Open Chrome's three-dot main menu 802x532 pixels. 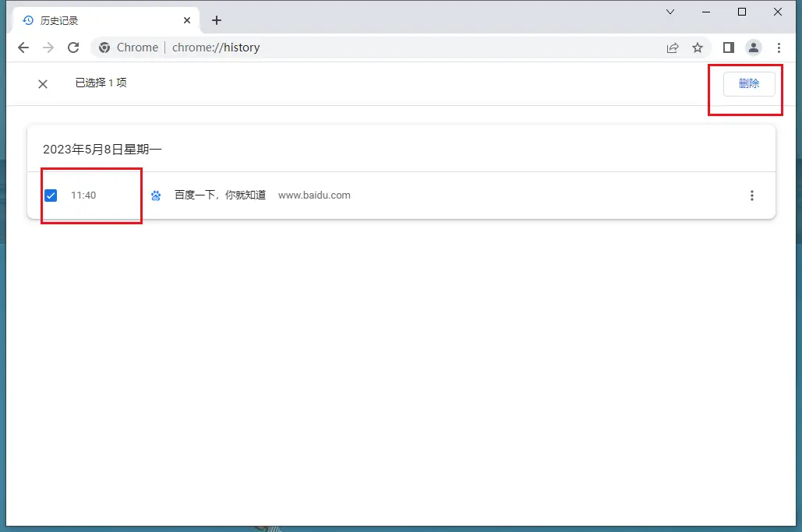coord(779,48)
